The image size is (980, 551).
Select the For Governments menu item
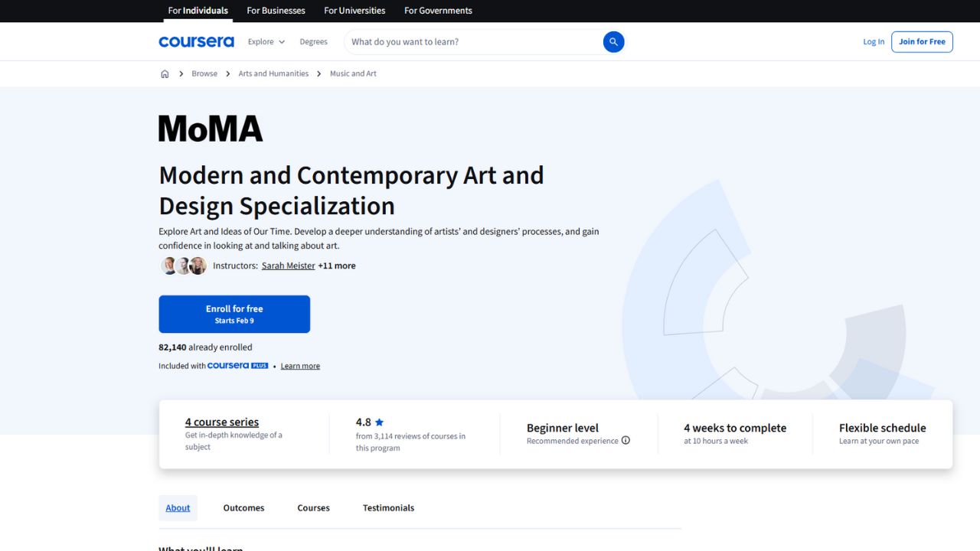tap(437, 11)
